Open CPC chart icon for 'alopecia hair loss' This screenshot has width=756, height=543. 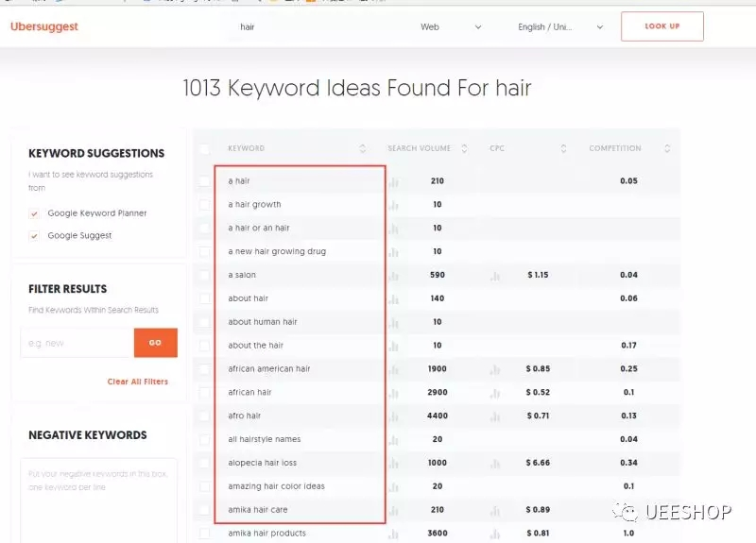(x=494, y=464)
